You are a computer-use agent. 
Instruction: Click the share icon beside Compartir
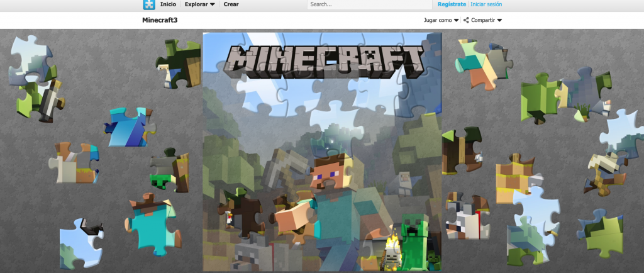[466, 20]
